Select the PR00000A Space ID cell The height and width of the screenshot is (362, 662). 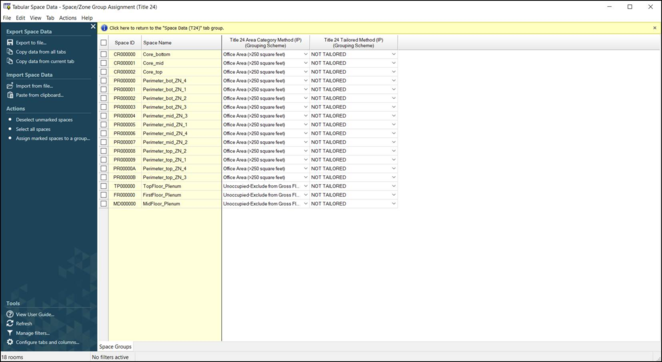(x=125, y=169)
